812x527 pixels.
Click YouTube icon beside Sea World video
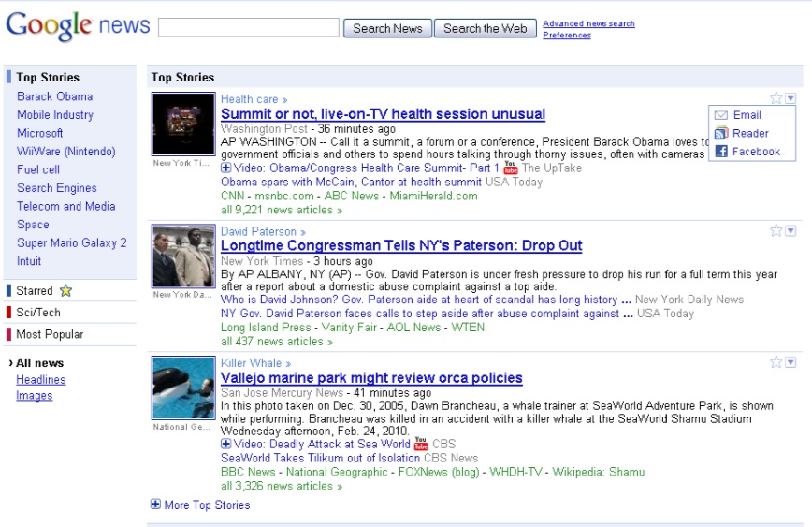pyautogui.click(x=421, y=444)
